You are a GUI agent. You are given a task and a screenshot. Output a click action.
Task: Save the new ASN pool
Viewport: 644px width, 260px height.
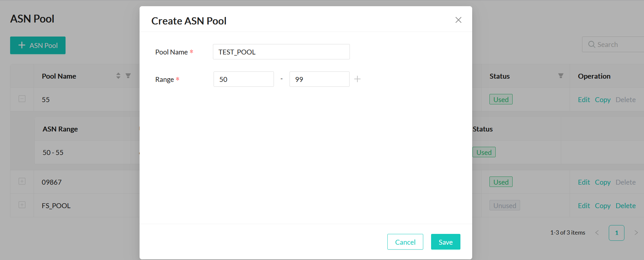pos(445,242)
